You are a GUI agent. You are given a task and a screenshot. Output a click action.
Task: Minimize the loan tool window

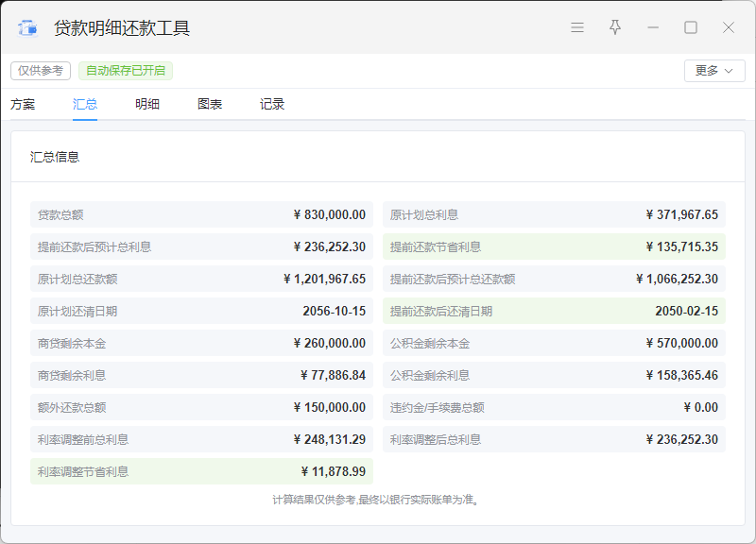pos(653,27)
